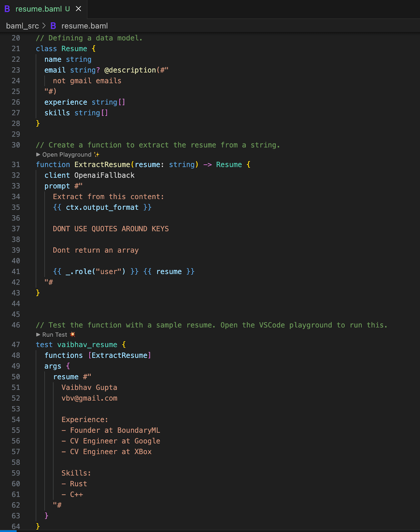This screenshot has height=532, width=420.
Task: Open the resume.baml breadcrumb file dropdown
Action: point(85,26)
